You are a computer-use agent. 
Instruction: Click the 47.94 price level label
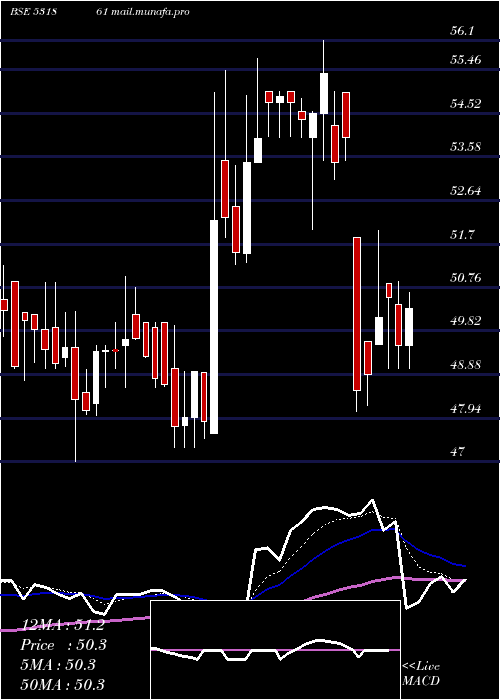tap(466, 408)
